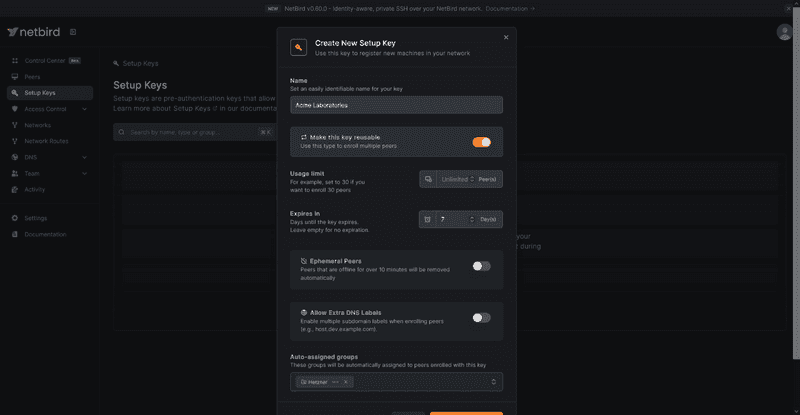800x415 pixels.
Task: Collapse sidebar using icon beside netbird logo
Action: (73, 32)
